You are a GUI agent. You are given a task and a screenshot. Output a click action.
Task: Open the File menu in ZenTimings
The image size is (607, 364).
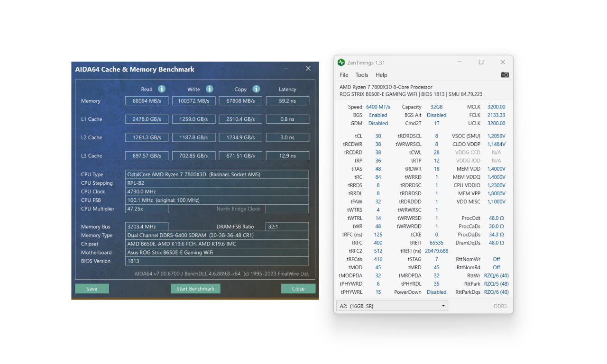(344, 75)
